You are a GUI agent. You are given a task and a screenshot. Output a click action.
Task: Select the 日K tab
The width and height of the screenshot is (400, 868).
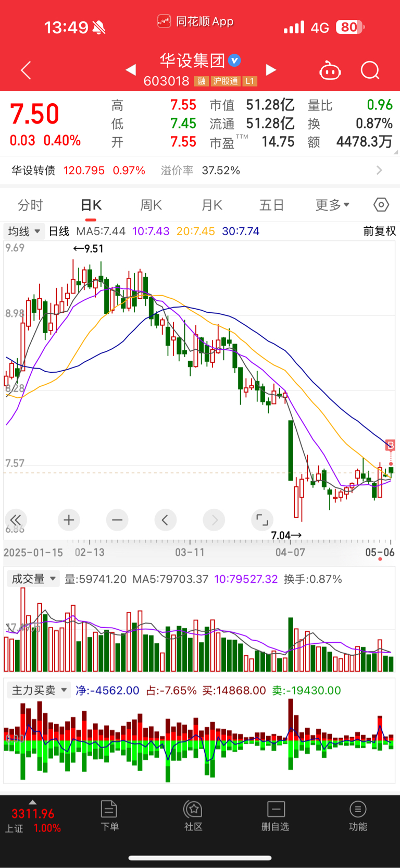click(x=91, y=205)
